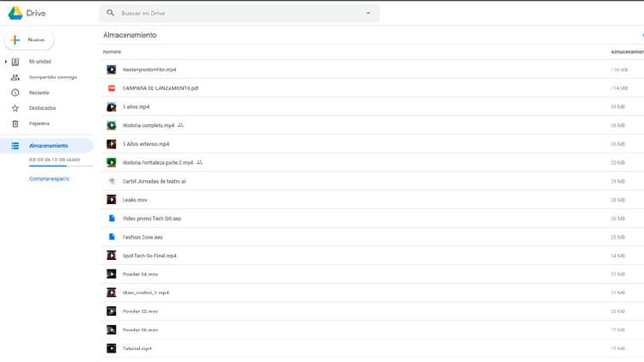Select Video promo Tech Go.aep file name
This screenshot has width=644, height=362.
(x=151, y=219)
